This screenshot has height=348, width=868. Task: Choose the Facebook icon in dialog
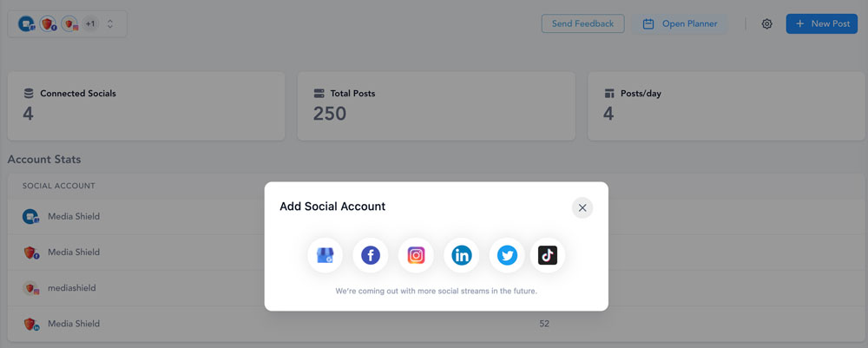[x=371, y=255]
